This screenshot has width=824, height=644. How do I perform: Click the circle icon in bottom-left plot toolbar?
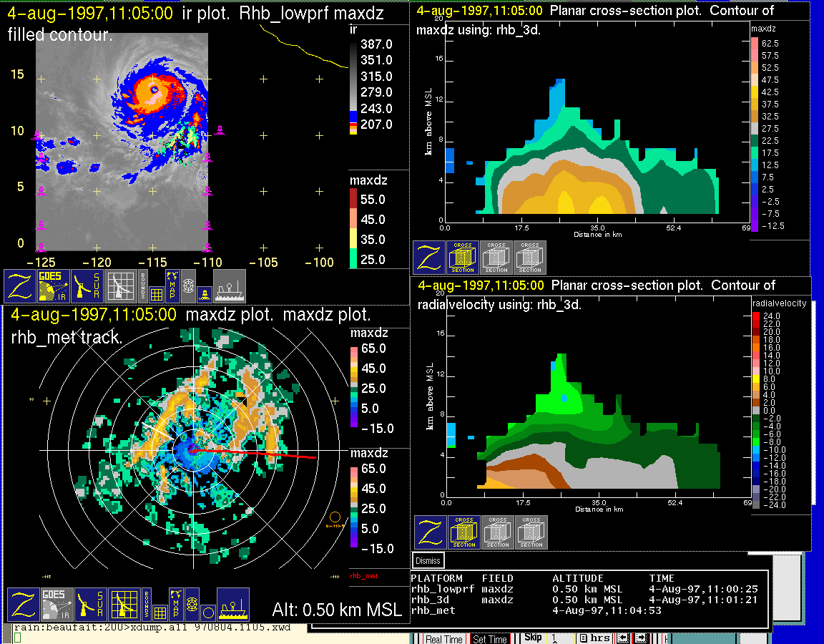click(207, 613)
